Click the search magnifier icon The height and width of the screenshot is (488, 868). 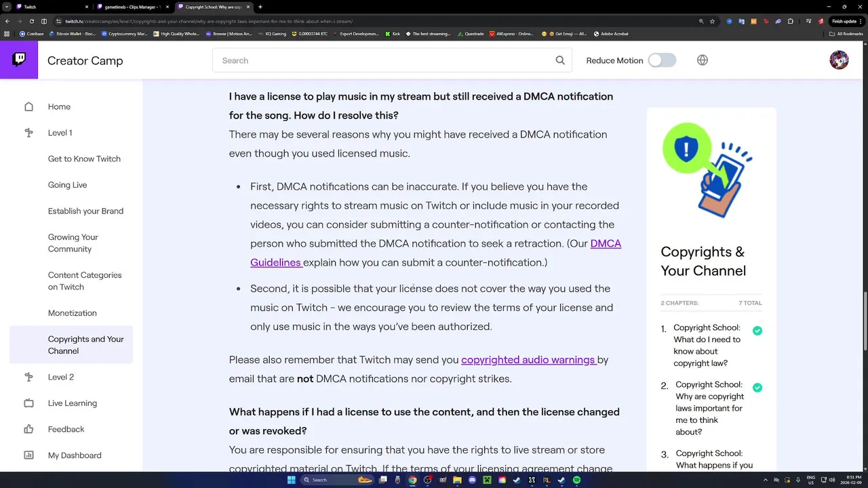point(560,60)
